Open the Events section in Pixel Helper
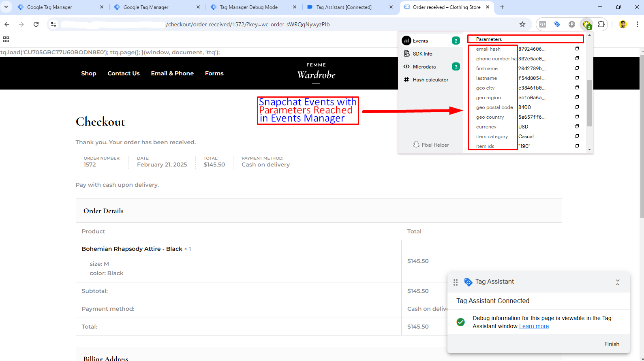The width and height of the screenshot is (644, 361). pyautogui.click(x=420, y=41)
